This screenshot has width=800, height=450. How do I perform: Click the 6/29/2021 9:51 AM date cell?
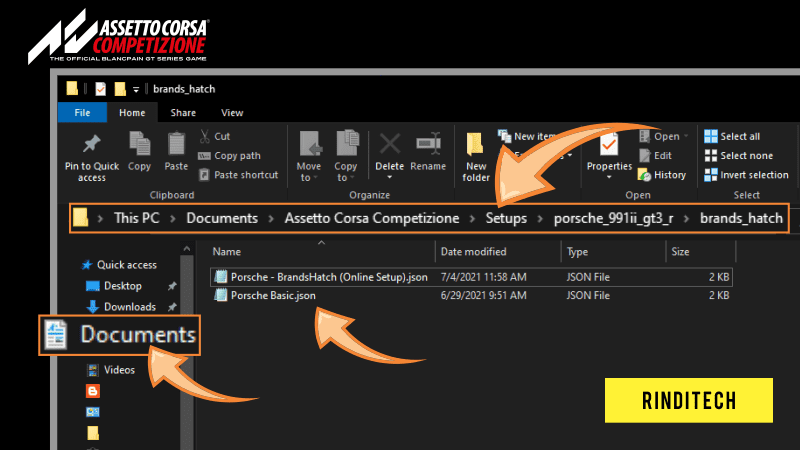coord(483,295)
